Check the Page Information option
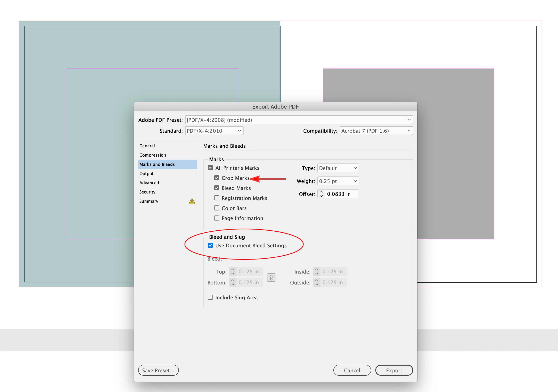 coord(216,218)
